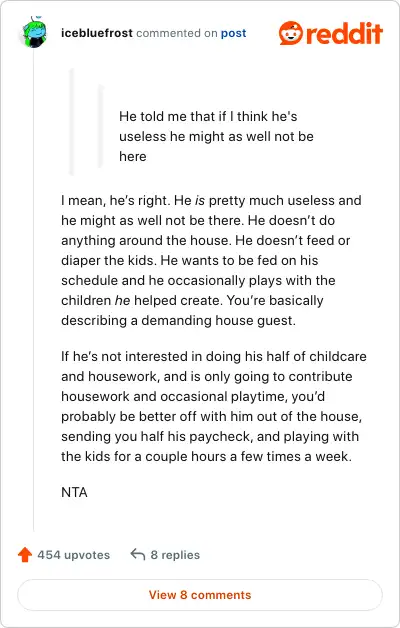
Task: Click the "View 8 comments" button
Action: (x=200, y=595)
